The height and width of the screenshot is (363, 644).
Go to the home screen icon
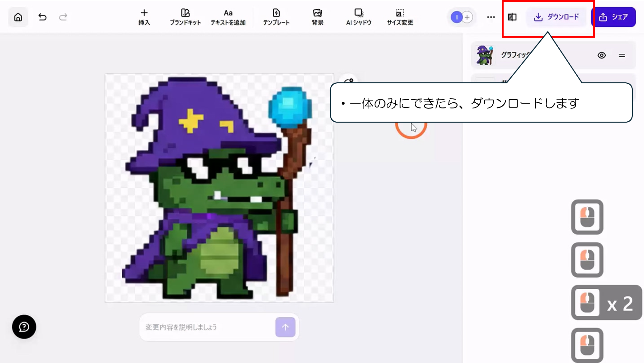pyautogui.click(x=18, y=17)
